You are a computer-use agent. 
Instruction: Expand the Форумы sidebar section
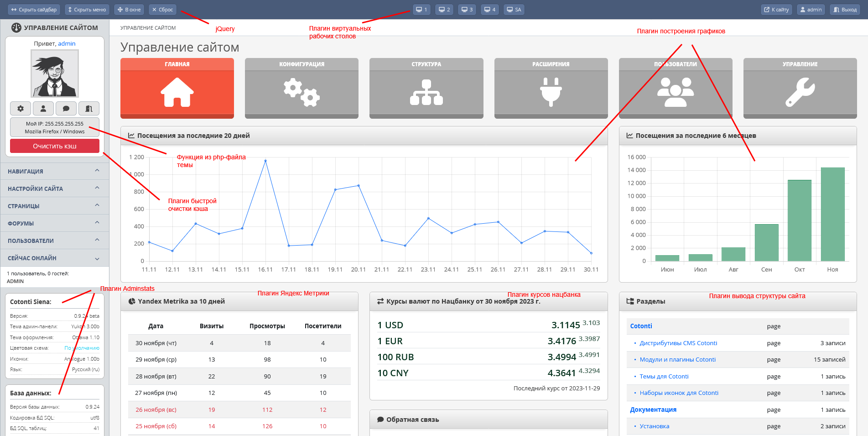pos(55,223)
